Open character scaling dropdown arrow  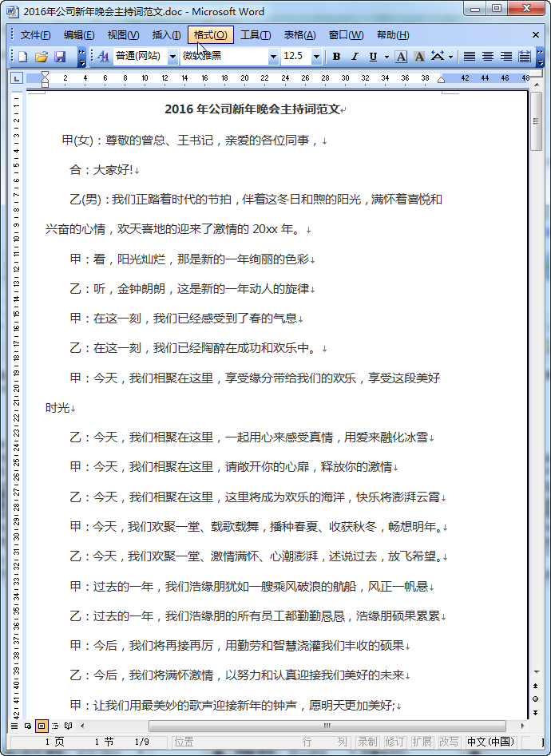(x=450, y=57)
